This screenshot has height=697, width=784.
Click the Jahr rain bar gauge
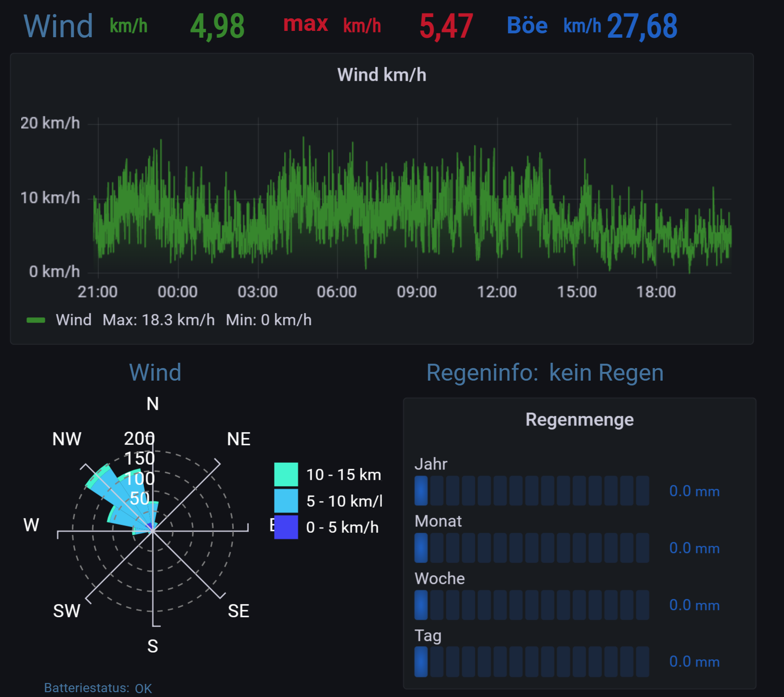tap(531, 491)
